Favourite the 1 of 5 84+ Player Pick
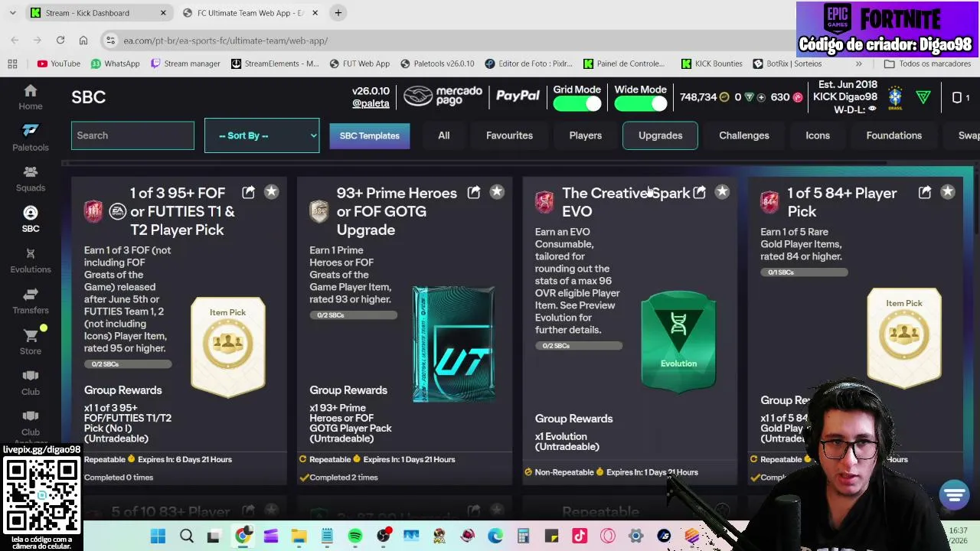This screenshot has height=551, width=980. (948, 192)
